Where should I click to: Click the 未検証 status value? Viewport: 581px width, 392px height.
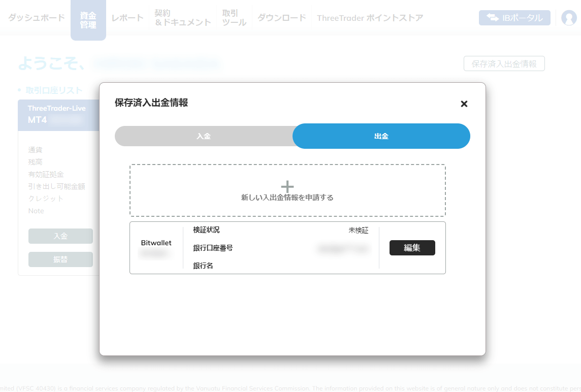coord(359,231)
